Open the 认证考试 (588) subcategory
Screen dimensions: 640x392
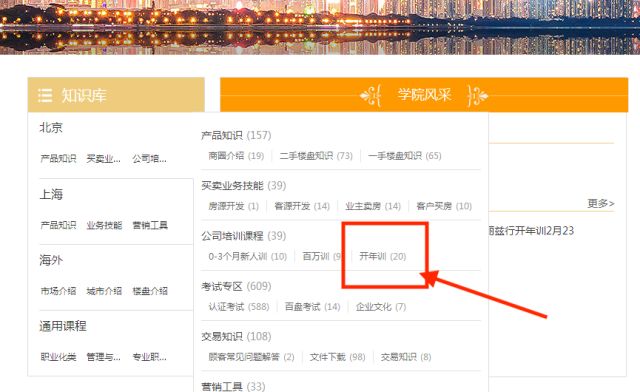click(239, 306)
